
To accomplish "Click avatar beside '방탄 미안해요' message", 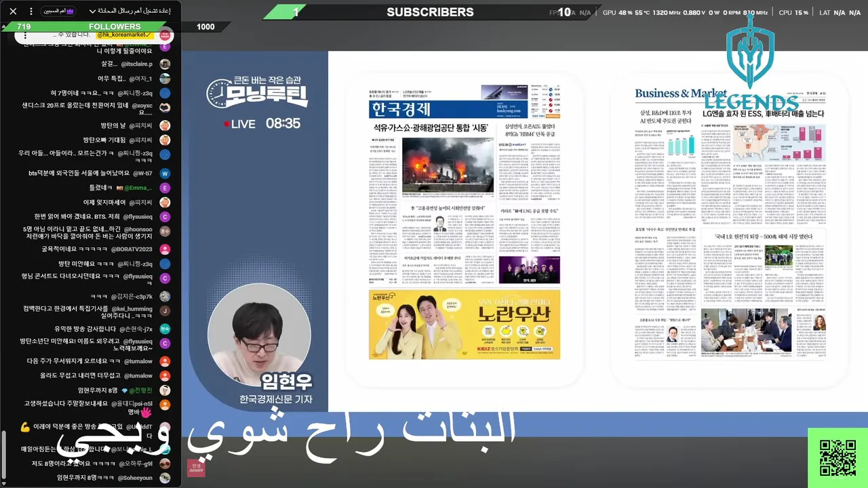I will (165, 264).
